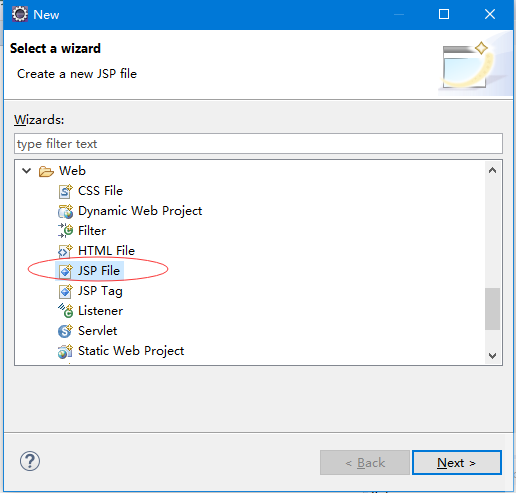Click the Dynamic Web Project icon
516x493 pixels.
pos(65,211)
